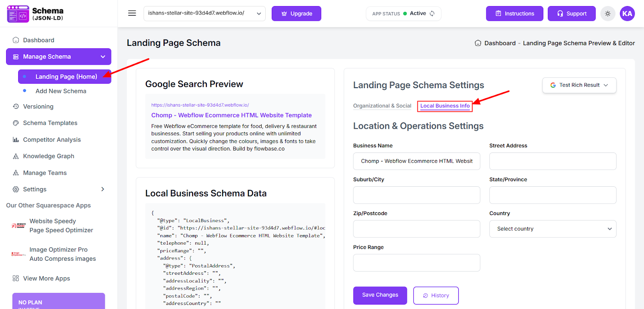The height and width of the screenshot is (309, 644).
Task: Open View More Apps
Action: pos(46,278)
